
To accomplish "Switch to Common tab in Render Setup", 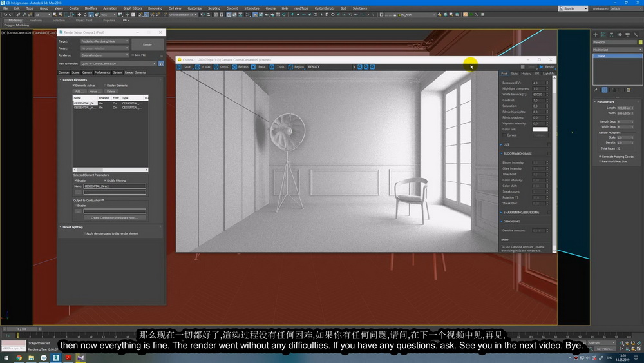I will coord(64,72).
